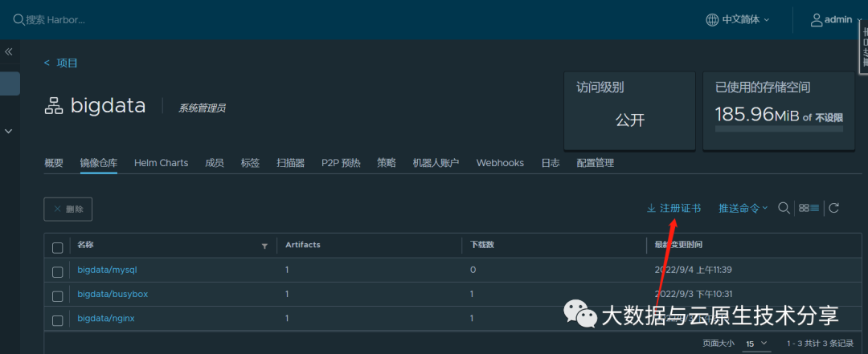This screenshot has width=868, height=354.
Task: Open the bigdata/busybox repository
Action: [x=113, y=294]
